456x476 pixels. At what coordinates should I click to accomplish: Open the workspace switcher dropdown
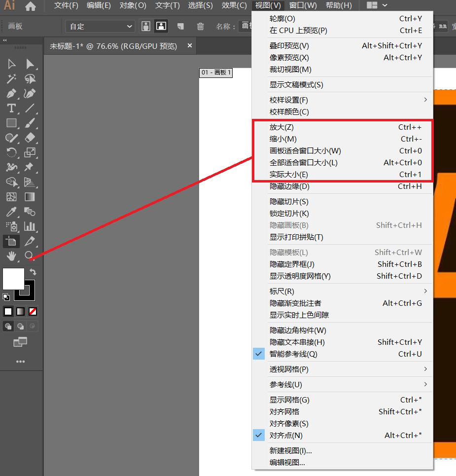(x=377, y=5)
